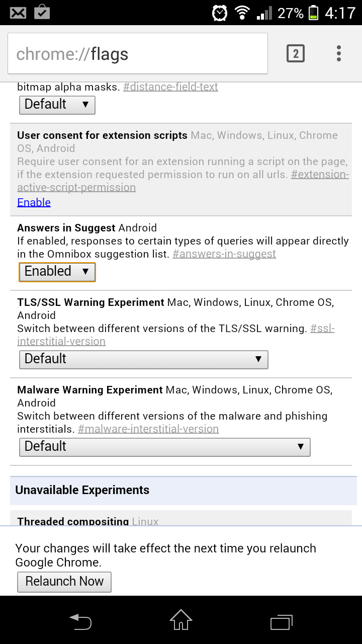Follow the #malware-interstitial-version anchor link

[x=148, y=429]
